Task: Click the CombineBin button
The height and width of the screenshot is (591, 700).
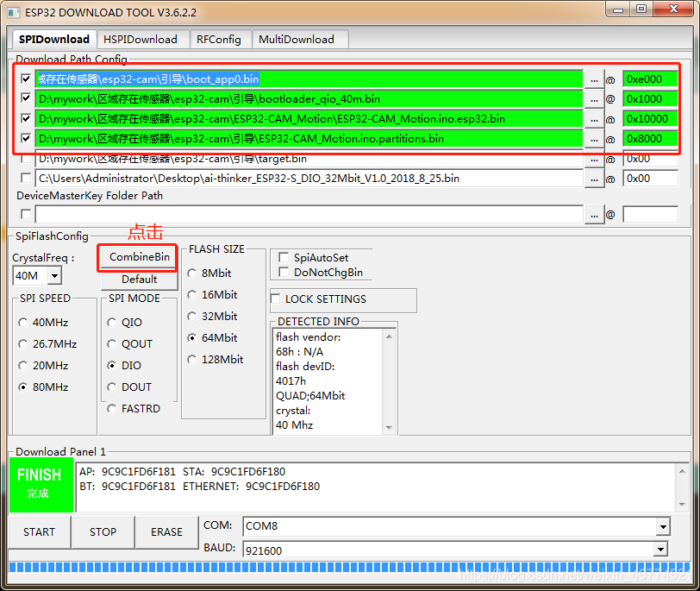Action: click(x=140, y=257)
